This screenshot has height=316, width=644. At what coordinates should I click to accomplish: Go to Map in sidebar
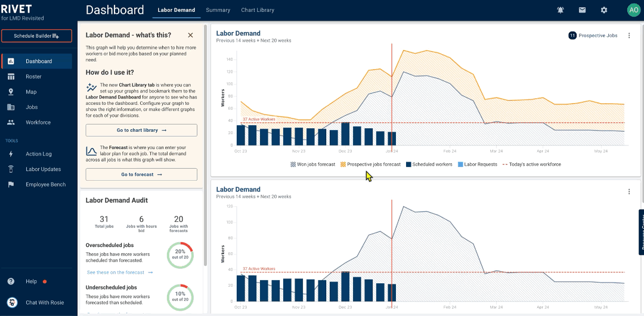[31, 92]
